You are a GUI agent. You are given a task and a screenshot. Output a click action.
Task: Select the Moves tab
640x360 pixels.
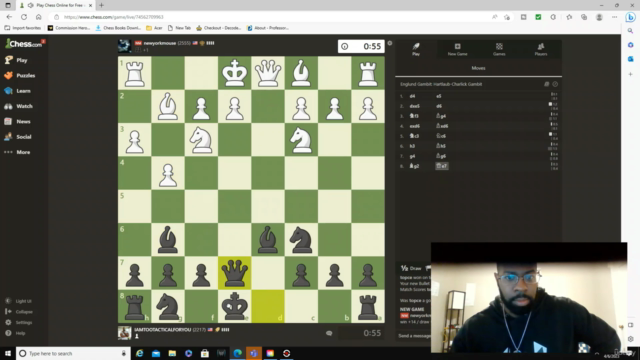478,68
